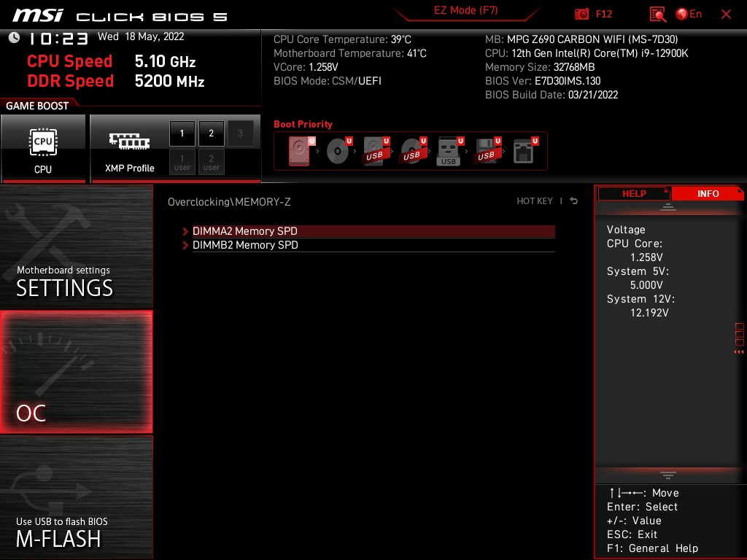Select XMP user profile 2
The width and height of the screenshot is (747, 560).
tap(211, 163)
